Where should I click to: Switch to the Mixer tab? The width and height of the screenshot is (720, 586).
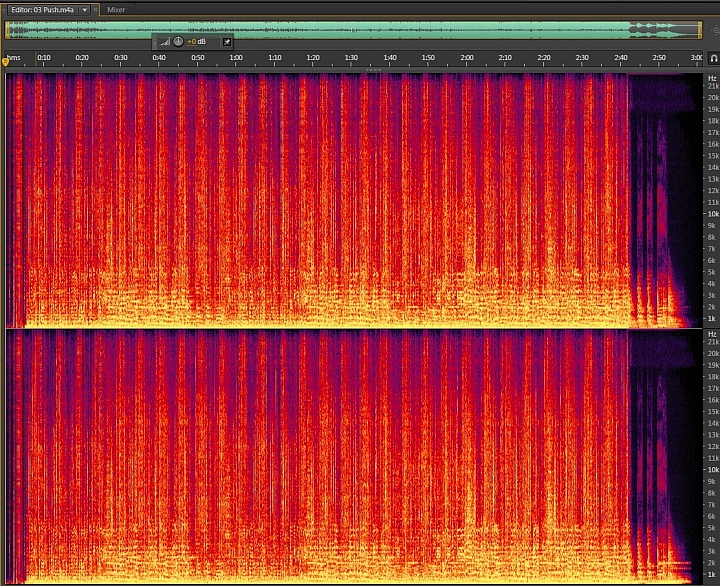(x=116, y=10)
